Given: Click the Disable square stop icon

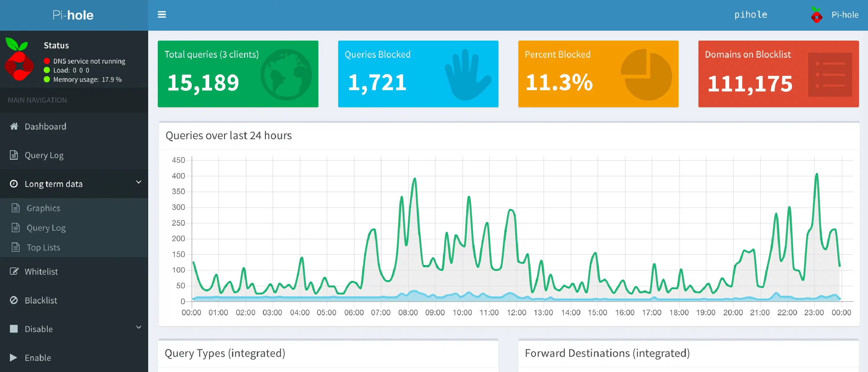Looking at the screenshot, I should click(14, 329).
